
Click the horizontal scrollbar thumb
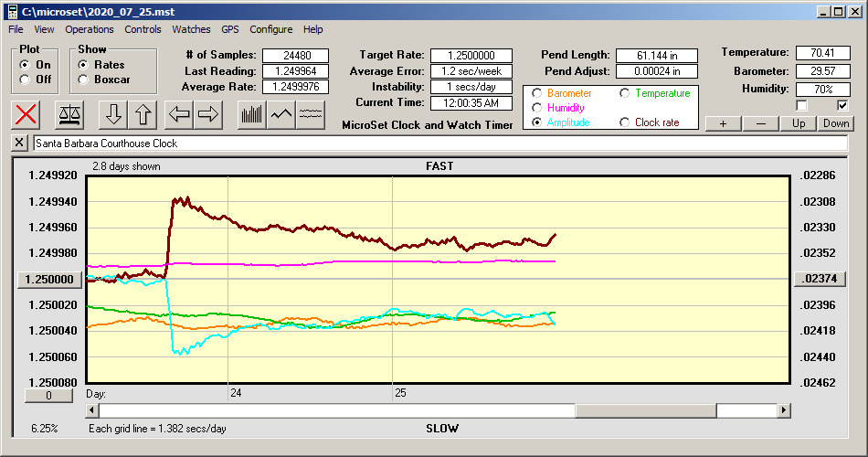(x=645, y=410)
